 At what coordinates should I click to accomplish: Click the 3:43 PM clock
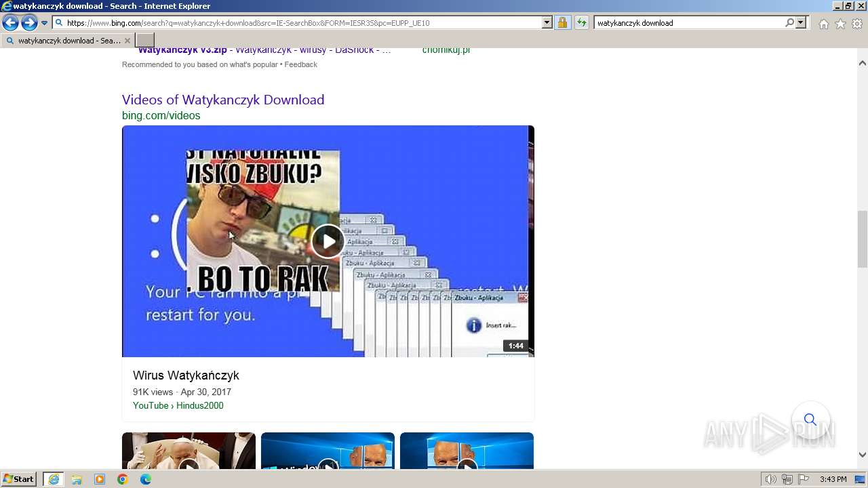click(833, 479)
